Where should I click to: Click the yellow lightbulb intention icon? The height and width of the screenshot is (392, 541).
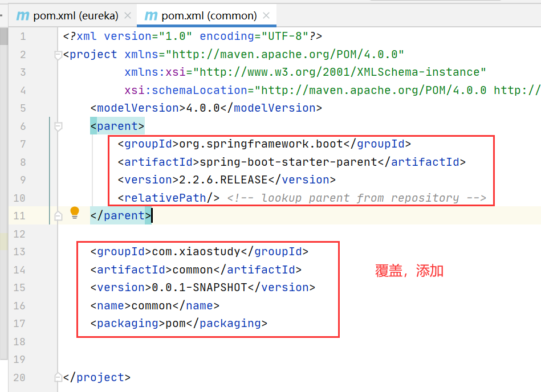point(75,213)
